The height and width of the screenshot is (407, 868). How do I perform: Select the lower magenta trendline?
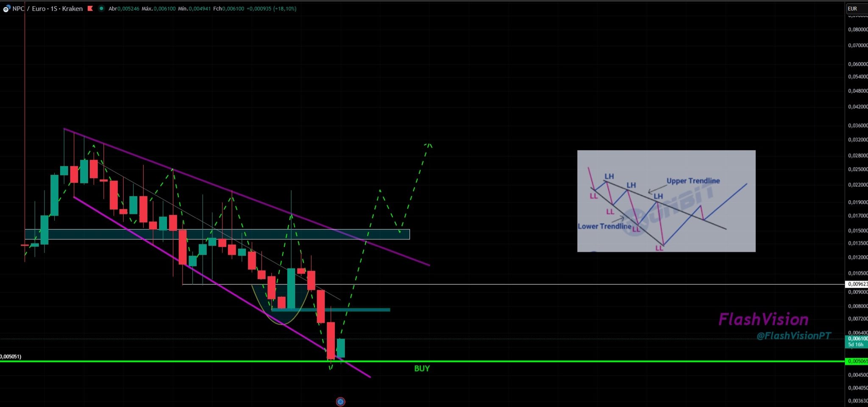tap(222, 287)
